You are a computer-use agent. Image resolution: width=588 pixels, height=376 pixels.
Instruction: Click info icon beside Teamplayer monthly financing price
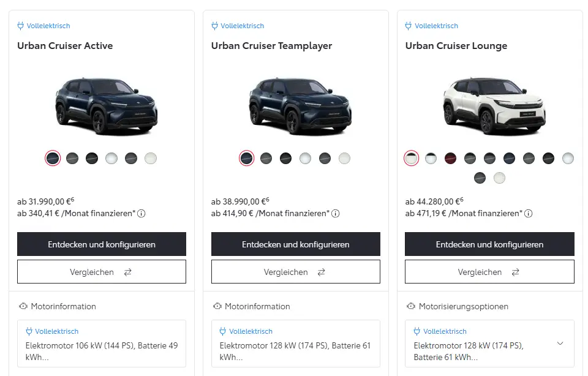click(x=335, y=214)
